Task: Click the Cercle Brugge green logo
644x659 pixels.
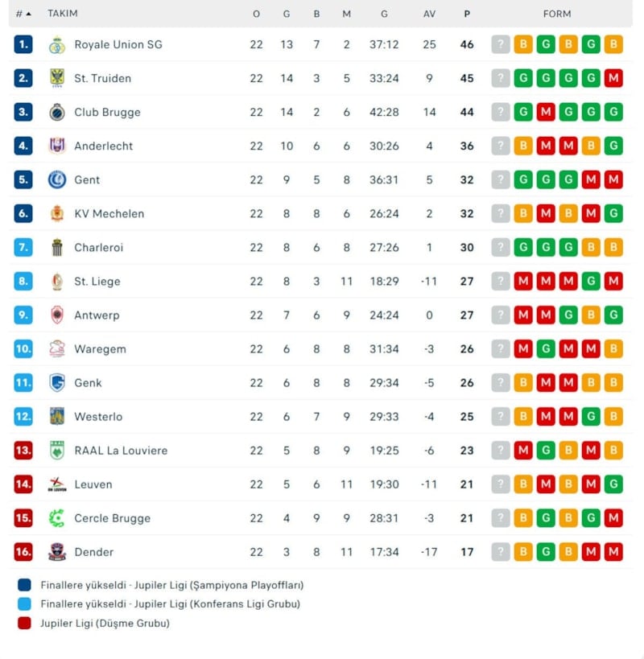Action: (x=56, y=518)
